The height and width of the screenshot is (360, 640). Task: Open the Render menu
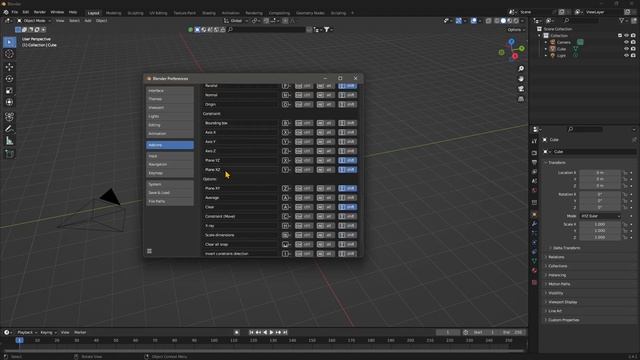click(40, 12)
